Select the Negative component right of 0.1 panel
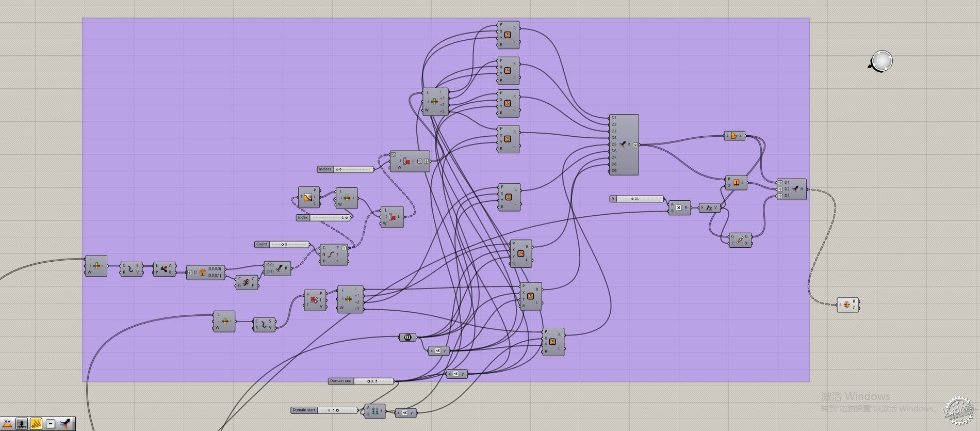Viewport: 980px width, 431px height. [438, 351]
